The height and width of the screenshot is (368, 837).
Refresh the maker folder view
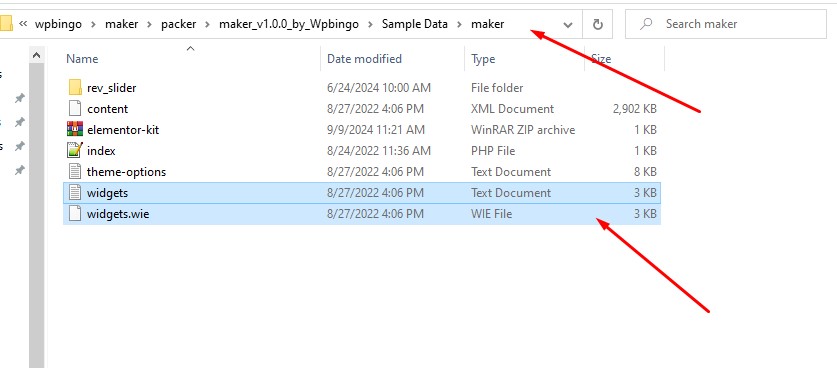(x=598, y=24)
